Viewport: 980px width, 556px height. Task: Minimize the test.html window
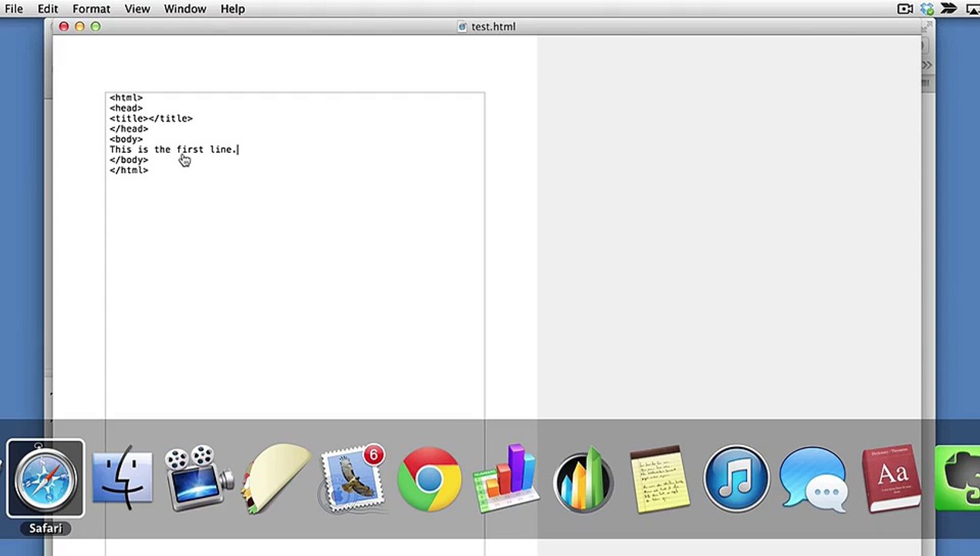point(79,26)
